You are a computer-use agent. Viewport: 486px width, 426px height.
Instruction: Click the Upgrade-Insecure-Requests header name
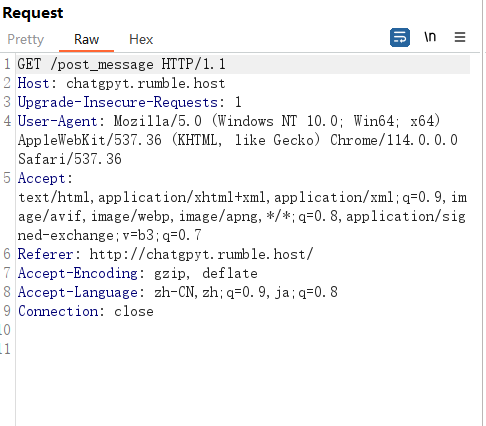[118, 102]
